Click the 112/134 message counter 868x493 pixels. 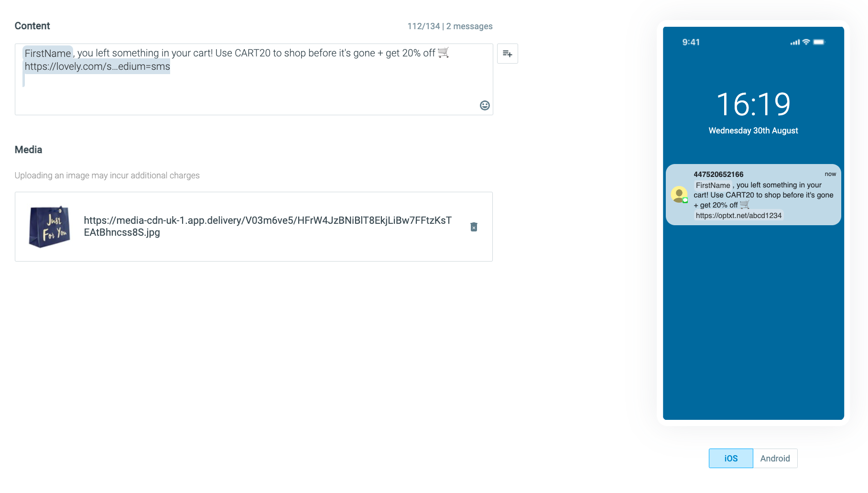coord(450,26)
